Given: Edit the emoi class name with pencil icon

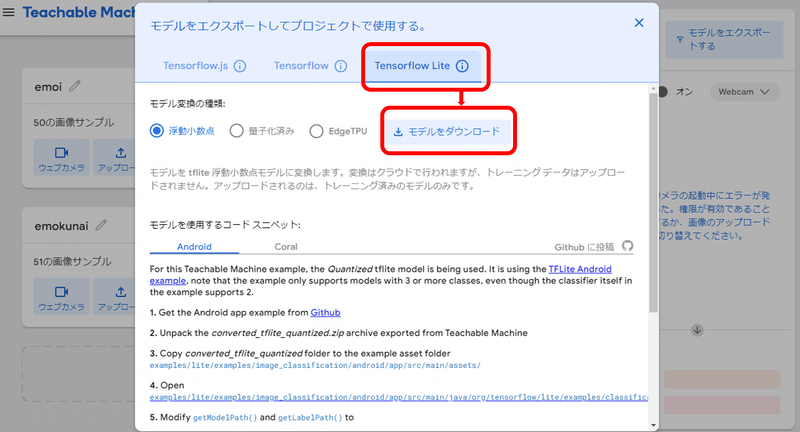Looking at the screenshot, I should coord(75,86).
